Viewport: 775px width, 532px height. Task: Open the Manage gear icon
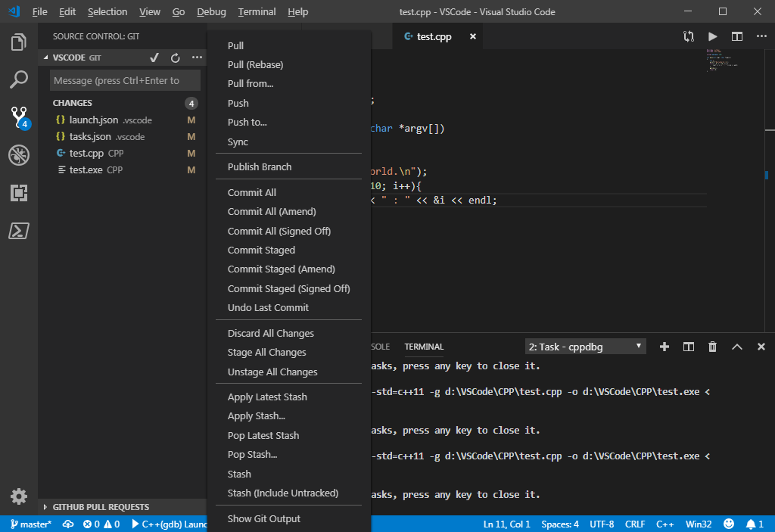click(x=19, y=496)
